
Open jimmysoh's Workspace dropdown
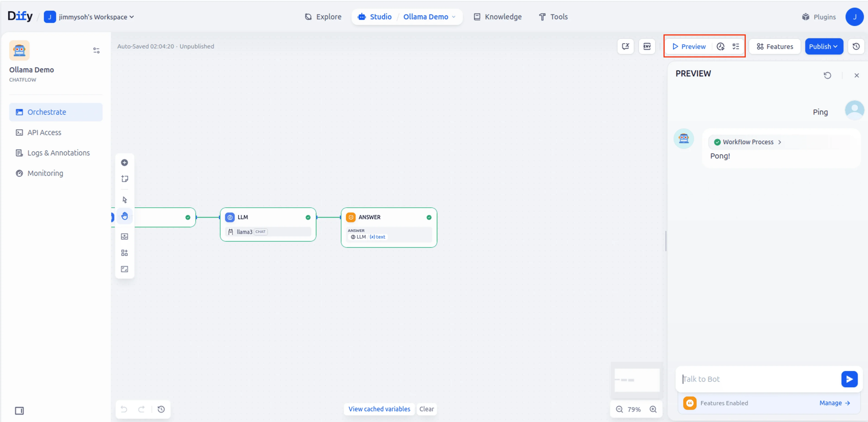click(x=89, y=17)
